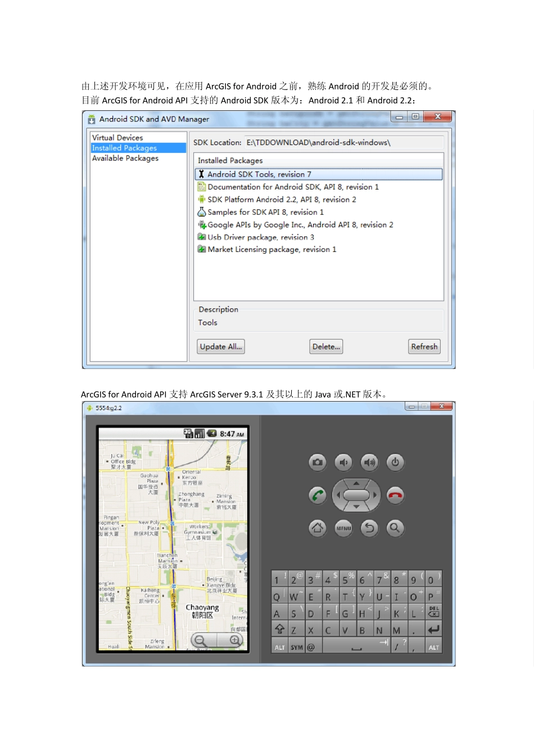The width and height of the screenshot is (534, 756).
Task: Click the Android SDK Tools wrench icon
Action: coord(201,174)
